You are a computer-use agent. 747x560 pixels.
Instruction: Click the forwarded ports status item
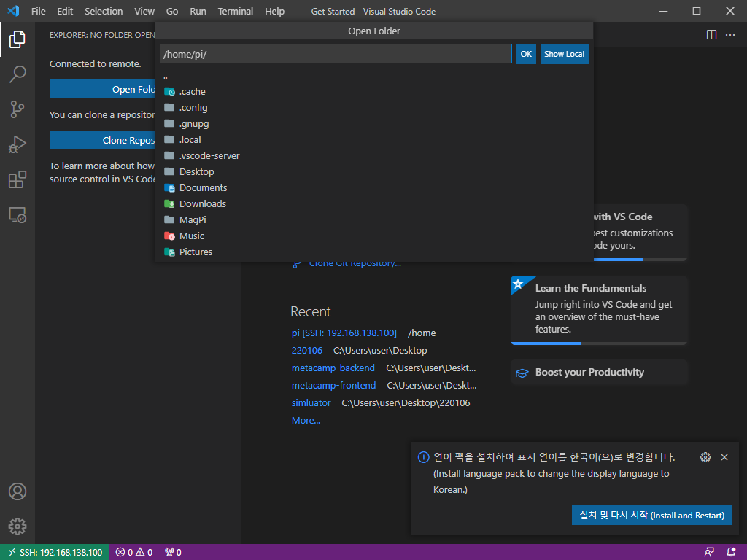point(173,552)
